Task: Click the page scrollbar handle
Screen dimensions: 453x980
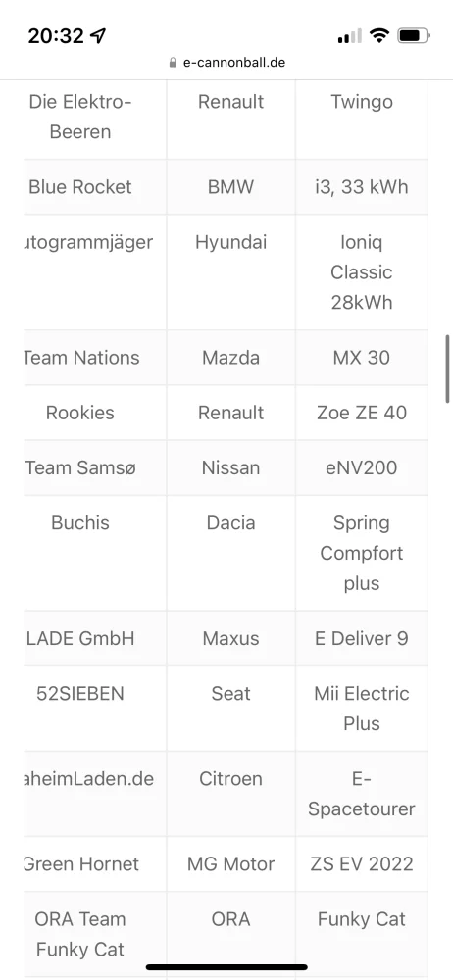Action: click(x=447, y=368)
